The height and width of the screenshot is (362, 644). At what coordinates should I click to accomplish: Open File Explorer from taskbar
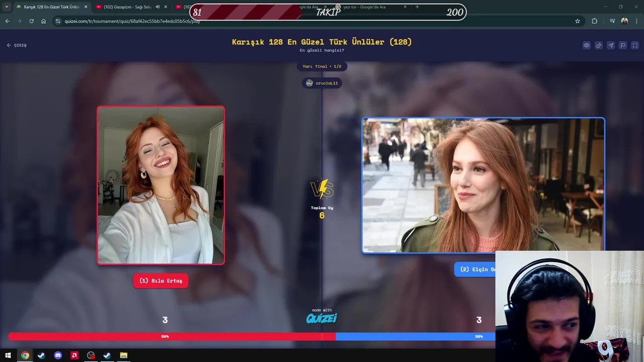[x=123, y=355]
